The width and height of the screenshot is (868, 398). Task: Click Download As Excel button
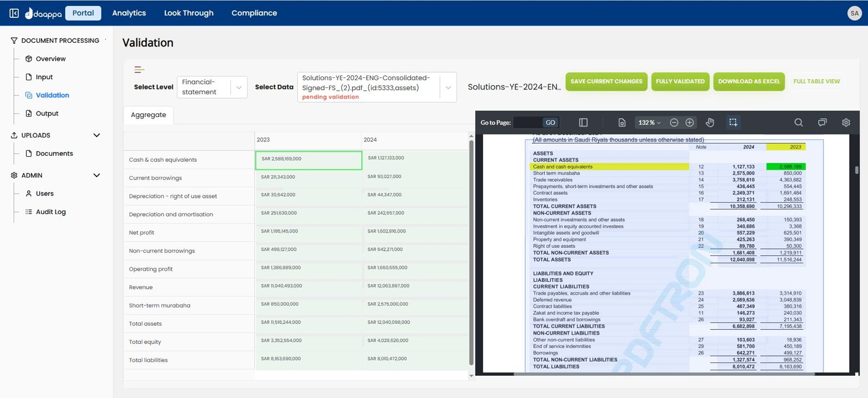coord(749,81)
